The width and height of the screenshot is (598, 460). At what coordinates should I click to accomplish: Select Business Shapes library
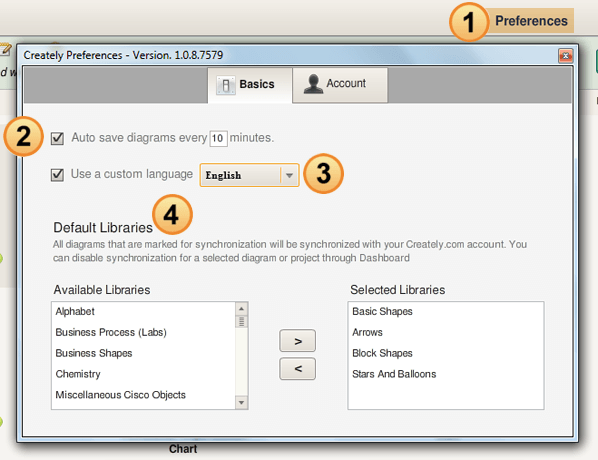point(143,353)
